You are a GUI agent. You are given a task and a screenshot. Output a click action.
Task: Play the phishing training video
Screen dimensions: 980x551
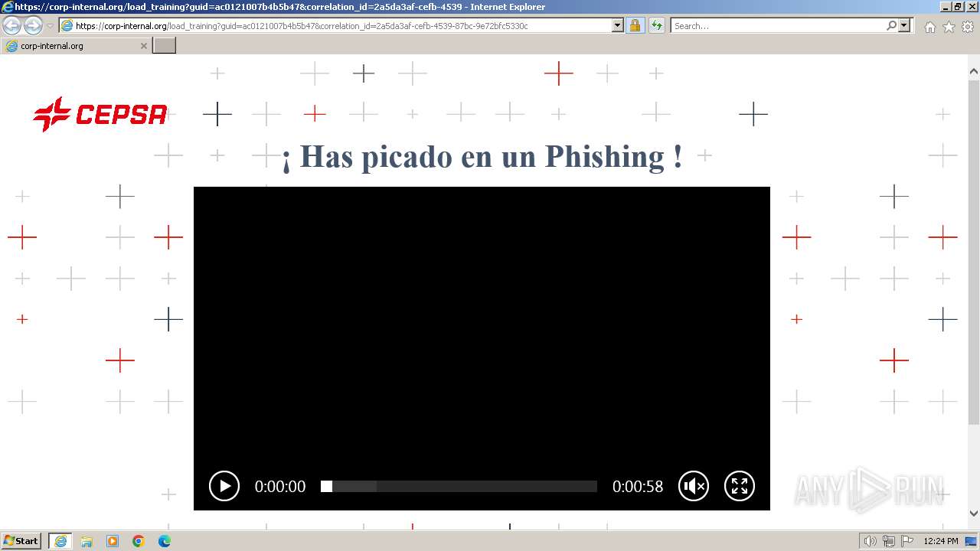point(224,486)
